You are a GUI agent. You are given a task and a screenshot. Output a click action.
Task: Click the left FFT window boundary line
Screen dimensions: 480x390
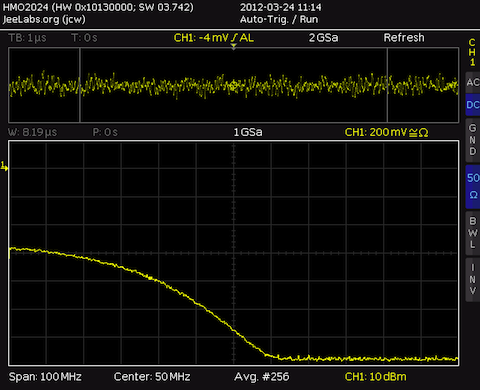80,85
